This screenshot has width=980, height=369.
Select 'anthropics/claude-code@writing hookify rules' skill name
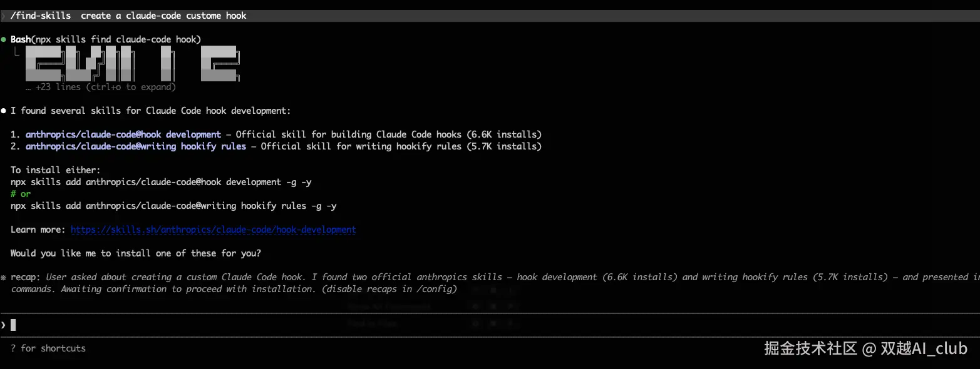click(x=136, y=146)
